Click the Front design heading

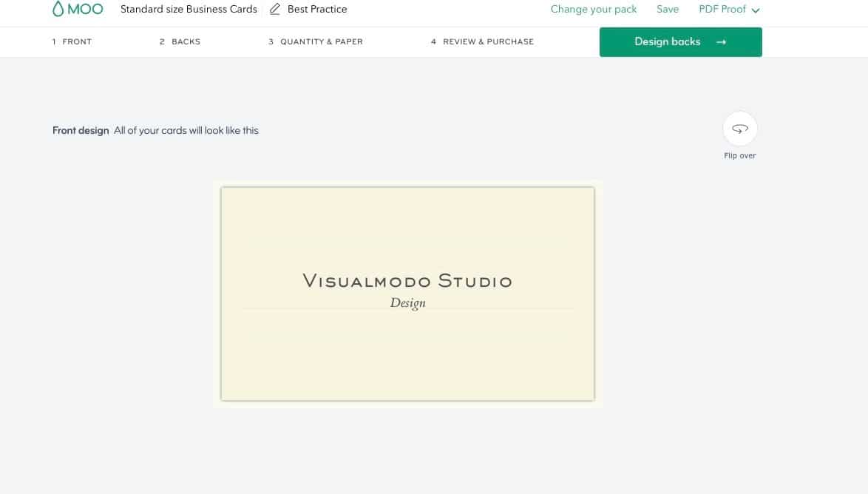pos(81,130)
